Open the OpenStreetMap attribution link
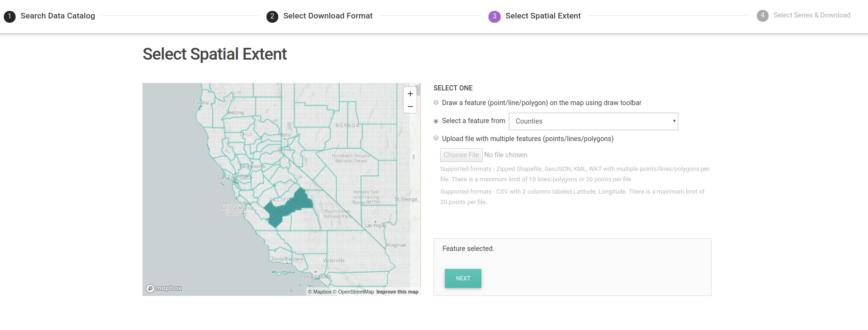Viewport: 868px width, 330px height. pyautogui.click(x=354, y=292)
